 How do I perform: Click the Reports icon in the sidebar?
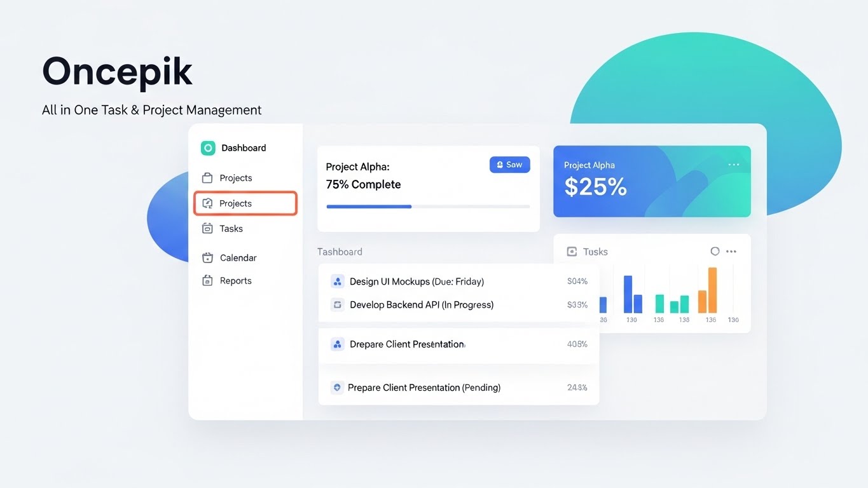[207, 280]
